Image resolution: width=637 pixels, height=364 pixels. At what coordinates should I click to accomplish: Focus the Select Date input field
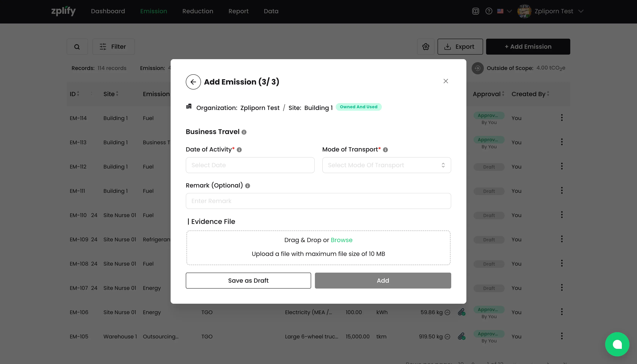pyautogui.click(x=250, y=165)
